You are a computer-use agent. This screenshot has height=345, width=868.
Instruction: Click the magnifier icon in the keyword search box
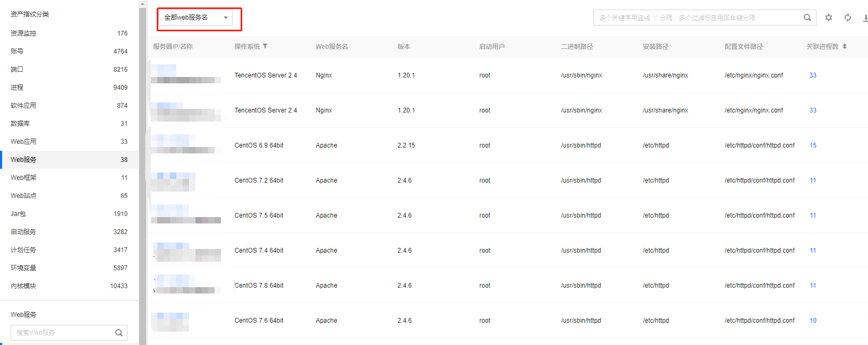click(x=807, y=18)
